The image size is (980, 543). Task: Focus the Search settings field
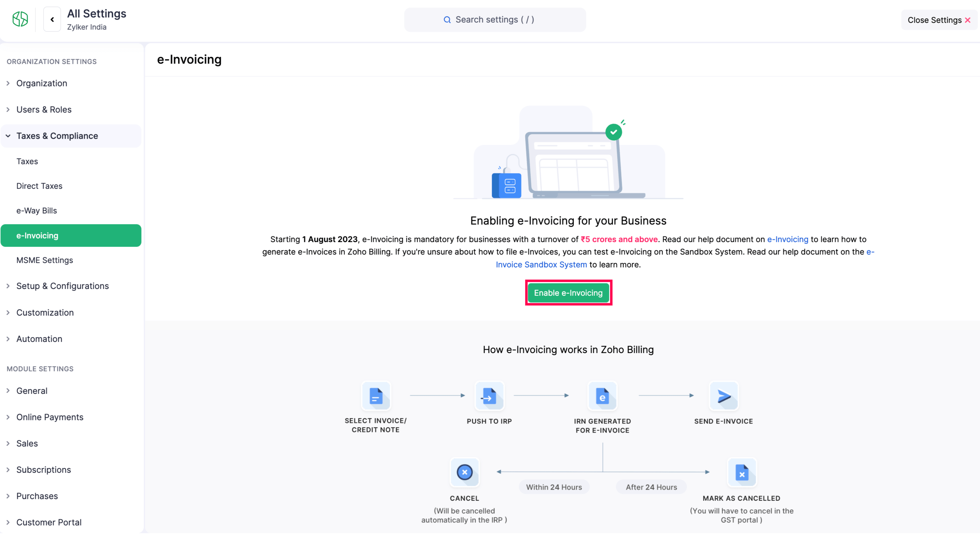point(495,20)
